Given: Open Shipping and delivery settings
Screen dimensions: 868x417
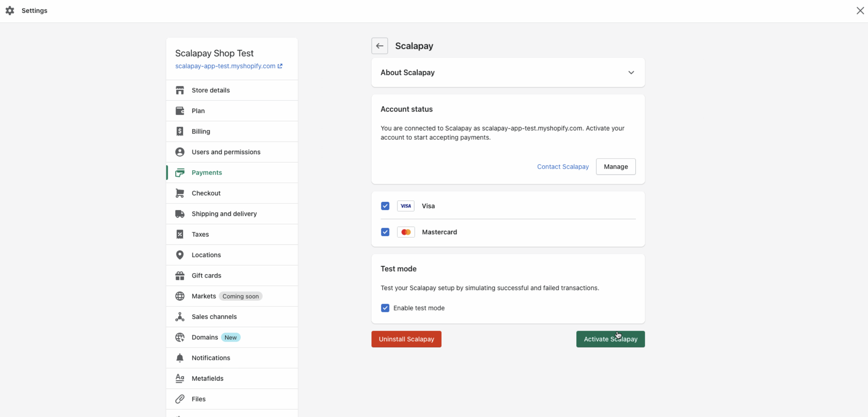Looking at the screenshot, I should 232,214.
